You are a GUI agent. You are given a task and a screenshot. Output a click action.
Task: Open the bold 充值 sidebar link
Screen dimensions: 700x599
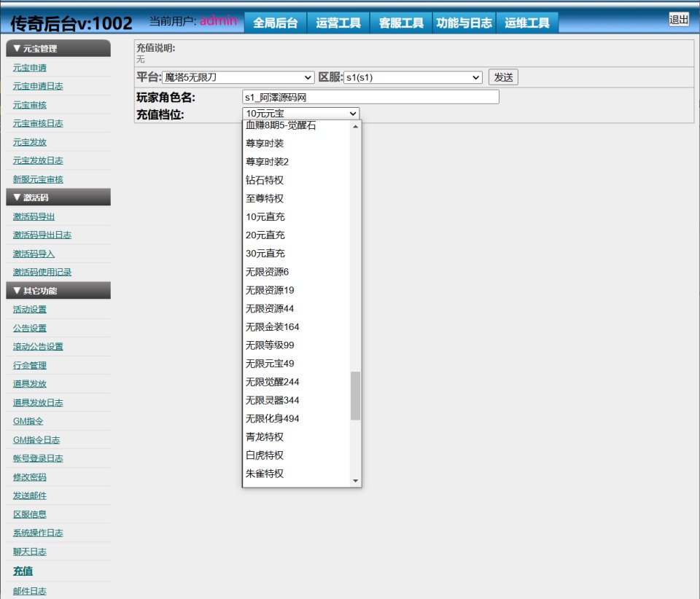(x=23, y=571)
